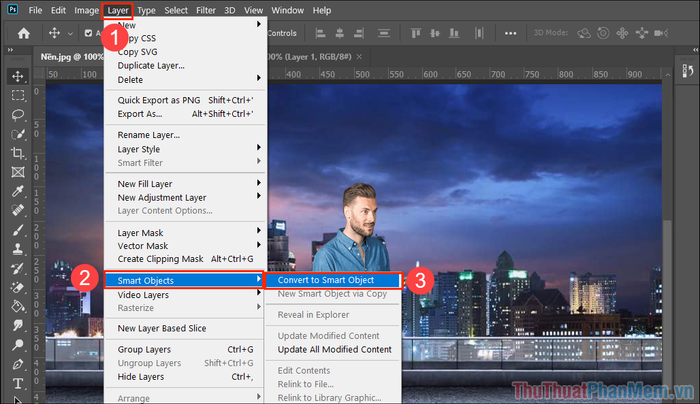Click the 3D rotate mode icon
The height and width of the screenshot is (404, 700).
point(583,33)
